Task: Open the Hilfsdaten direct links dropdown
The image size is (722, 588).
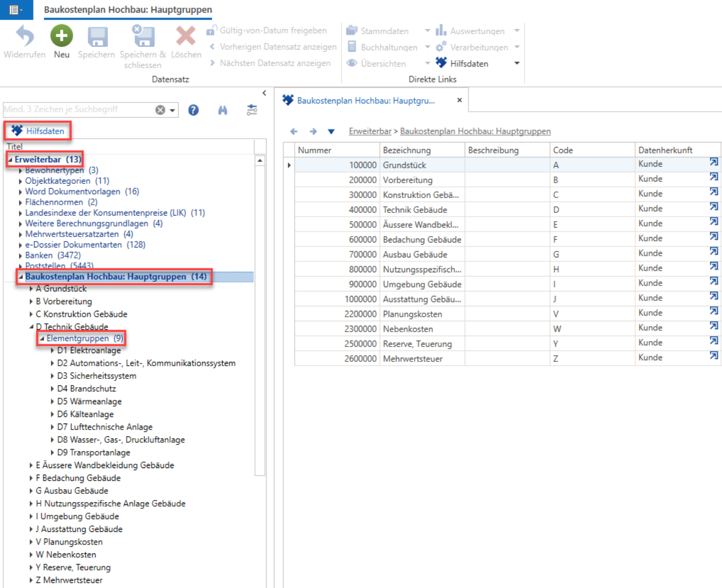Action: 517,63
